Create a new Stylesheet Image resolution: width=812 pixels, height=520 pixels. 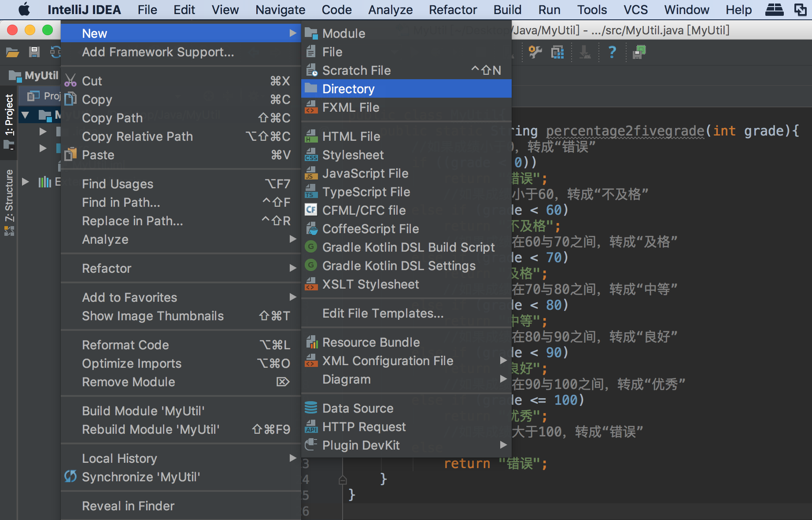[x=406, y=155]
